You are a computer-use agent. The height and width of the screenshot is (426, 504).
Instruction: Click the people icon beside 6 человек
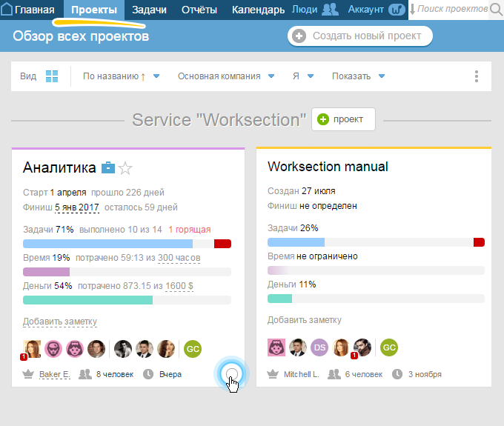pos(334,374)
